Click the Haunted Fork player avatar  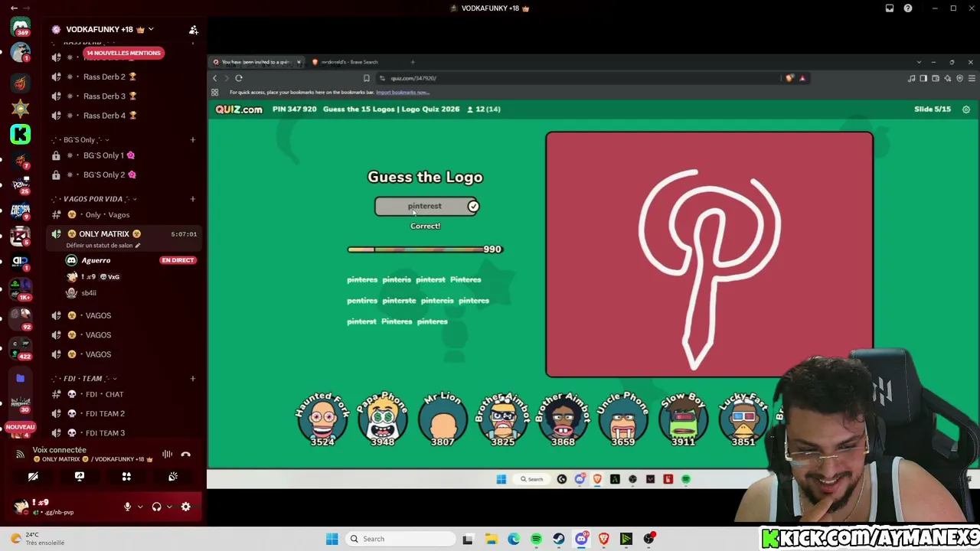click(322, 419)
